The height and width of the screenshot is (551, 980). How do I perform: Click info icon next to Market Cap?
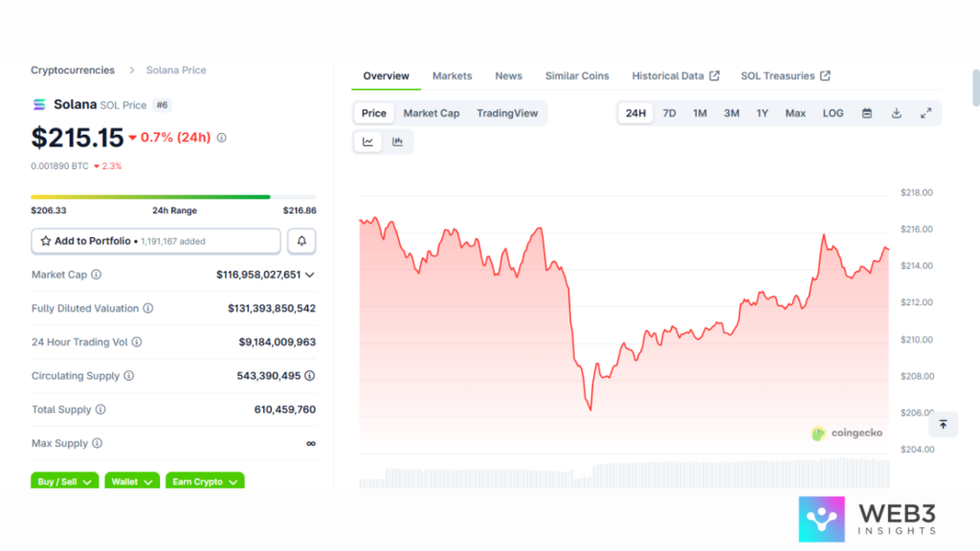[97, 275]
